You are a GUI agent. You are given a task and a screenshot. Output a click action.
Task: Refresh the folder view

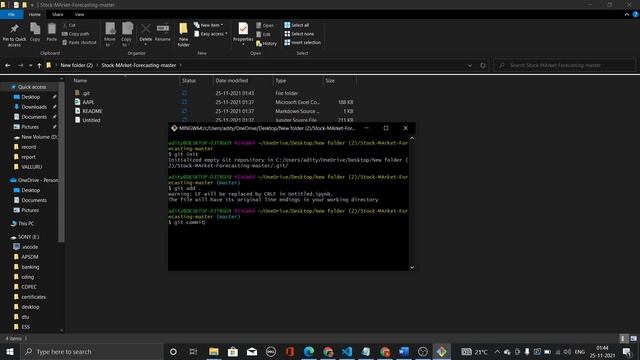[483, 65]
